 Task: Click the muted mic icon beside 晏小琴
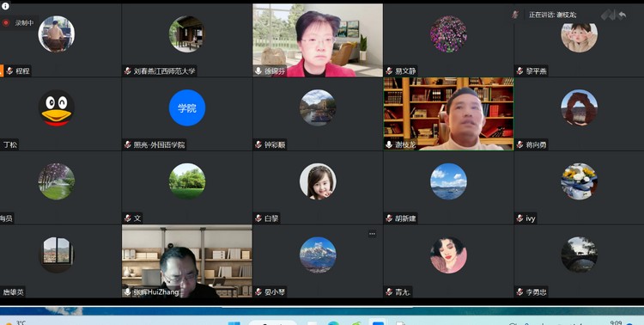point(258,291)
